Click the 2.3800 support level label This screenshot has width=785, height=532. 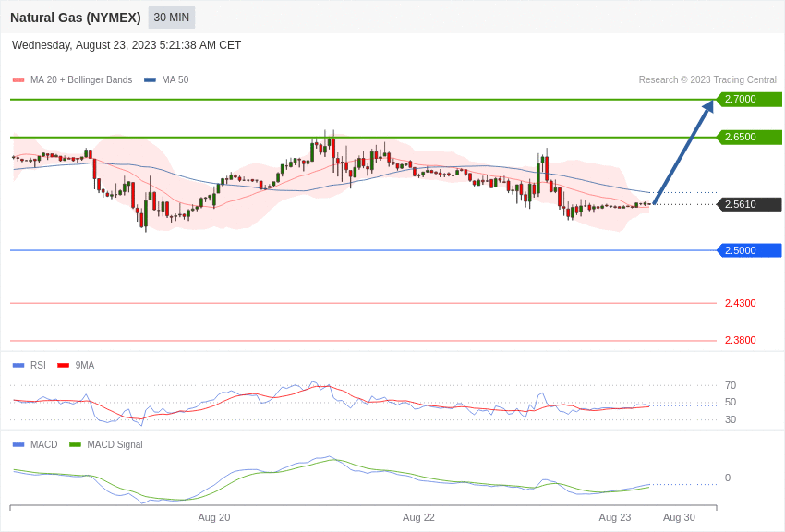740,340
